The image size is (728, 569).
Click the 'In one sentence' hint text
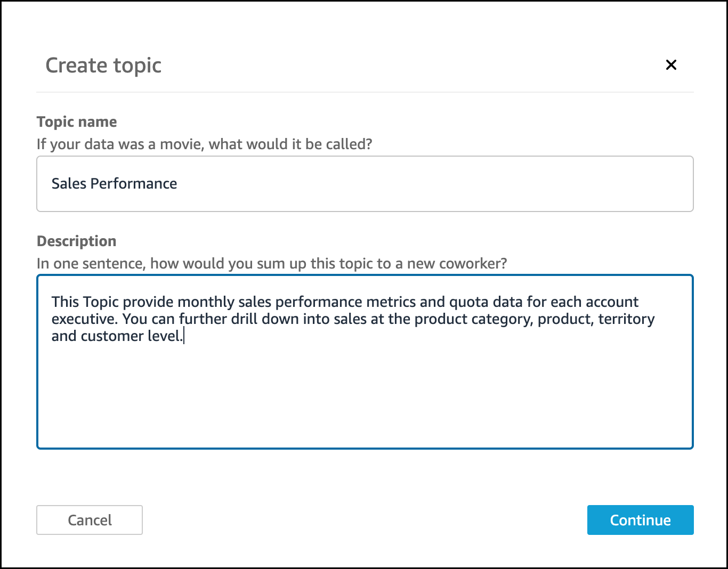point(271,264)
